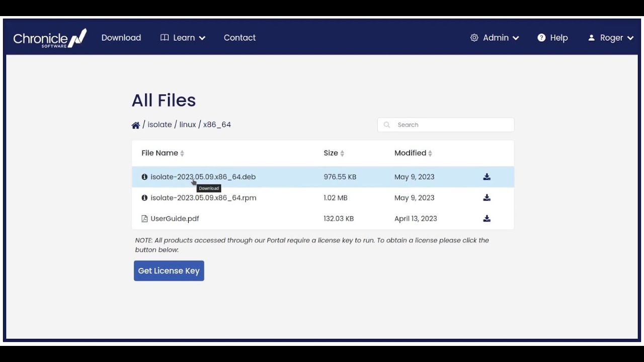Click the book icon next to Learn
644x362 pixels.
[x=165, y=38]
